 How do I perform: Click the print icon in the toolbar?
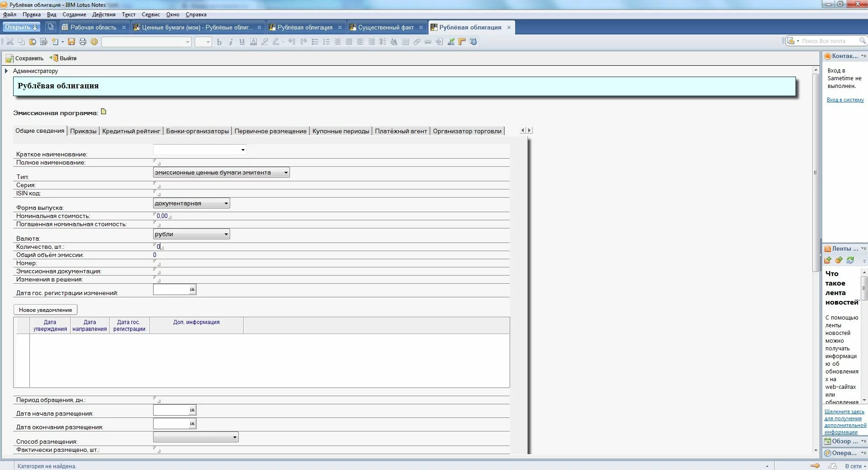click(x=82, y=42)
